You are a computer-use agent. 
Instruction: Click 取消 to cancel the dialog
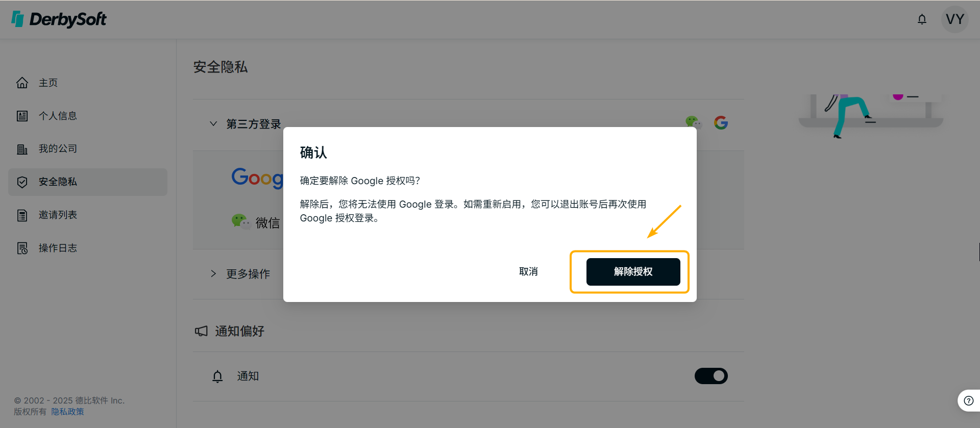coord(528,272)
